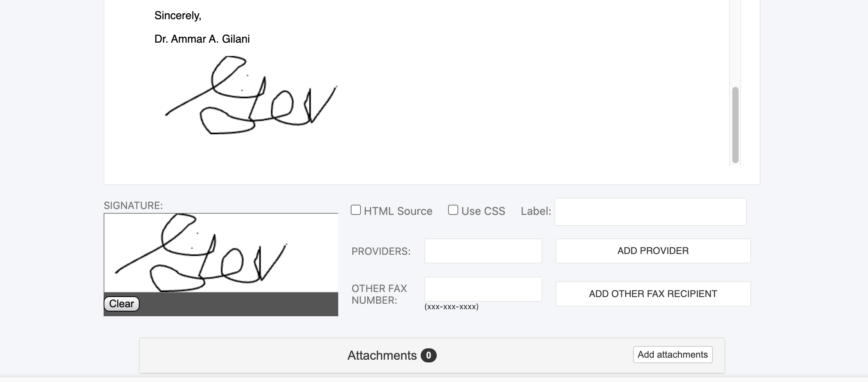Focus the Providers input box
The width and height of the screenshot is (868, 382).
pos(483,251)
